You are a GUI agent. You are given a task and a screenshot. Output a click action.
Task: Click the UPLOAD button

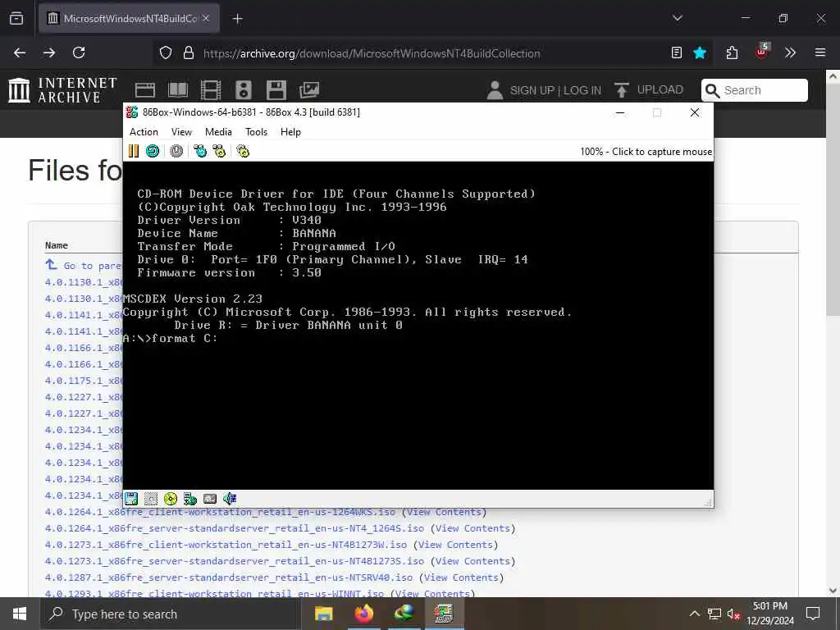tap(649, 90)
